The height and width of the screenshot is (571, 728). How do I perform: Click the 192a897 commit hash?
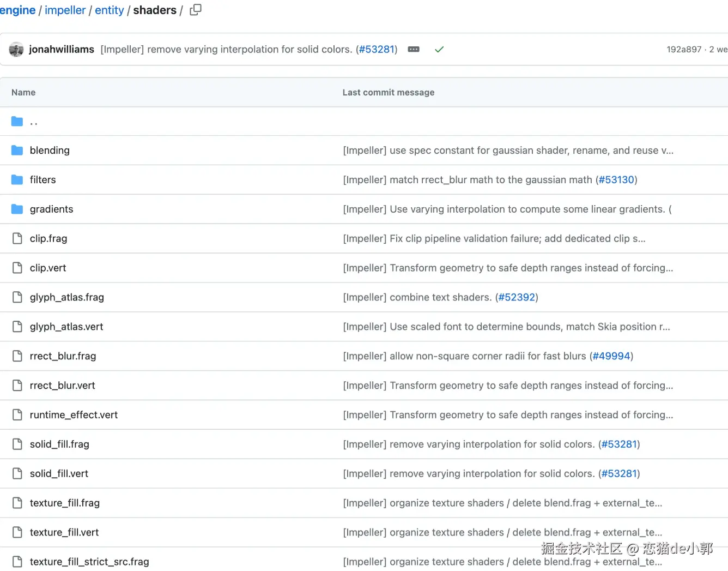point(684,50)
